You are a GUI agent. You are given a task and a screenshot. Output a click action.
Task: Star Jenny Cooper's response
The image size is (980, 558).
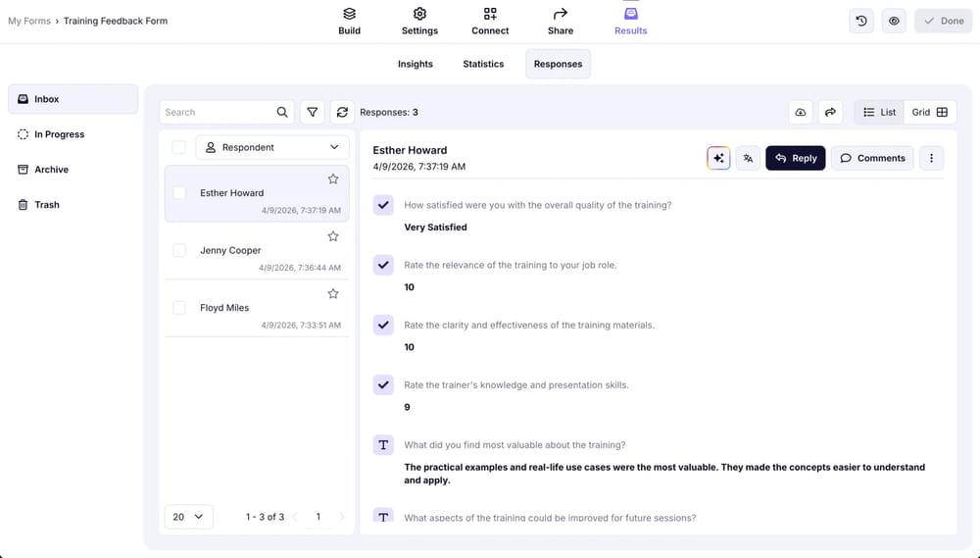pos(333,236)
